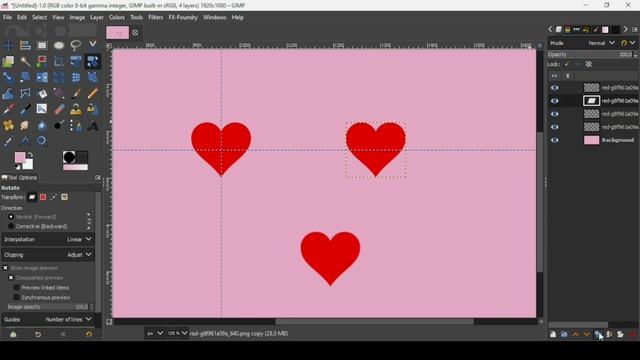Select the Color Picker eyedropper tool
The height and width of the screenshot is (360, 640).
(8, 141)
